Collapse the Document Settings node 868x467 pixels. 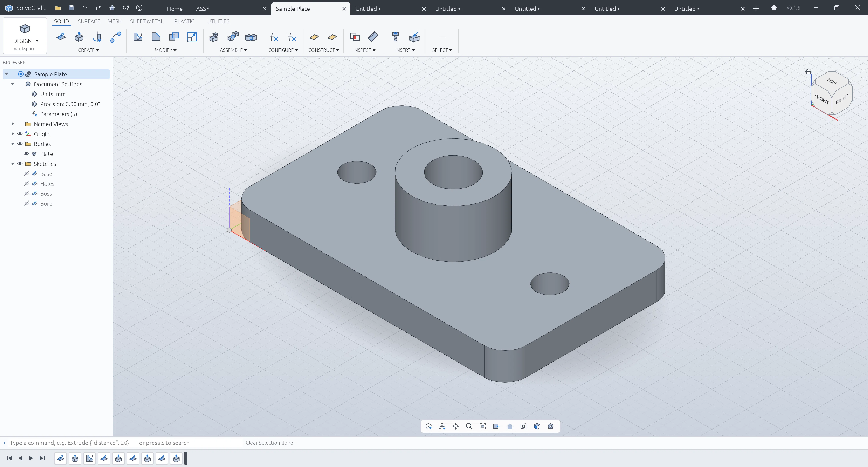[x=13, y=84]
